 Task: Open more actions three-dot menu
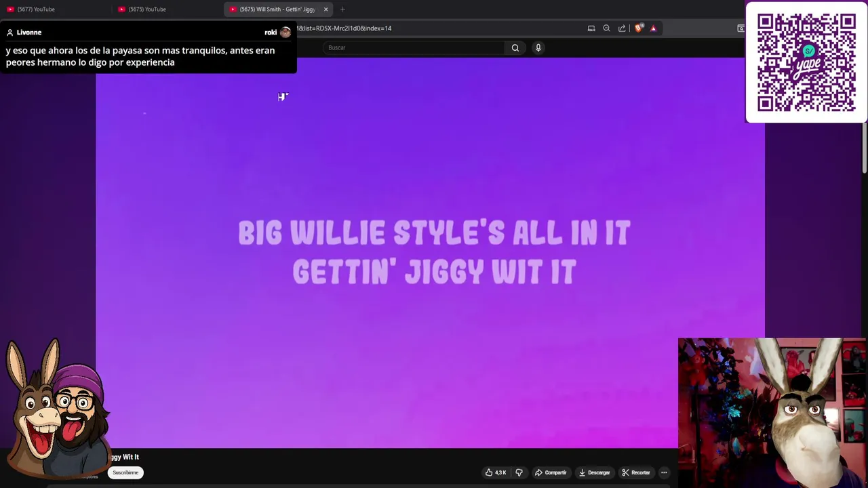coord(664,472)
